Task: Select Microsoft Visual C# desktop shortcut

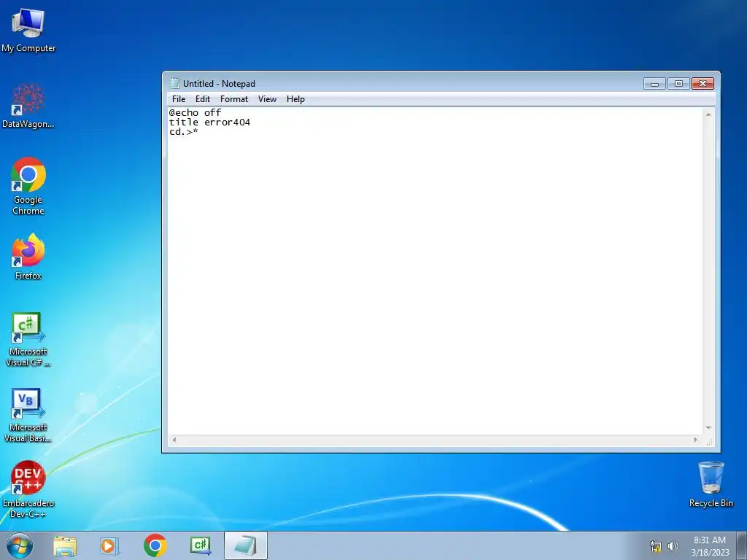Action: [x=28, y=340]
